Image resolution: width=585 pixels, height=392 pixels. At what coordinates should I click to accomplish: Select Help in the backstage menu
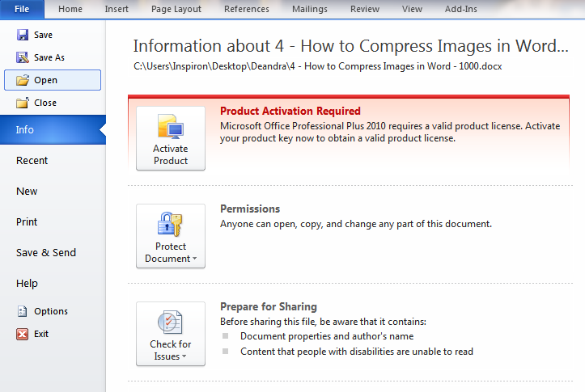coord(27,284)
